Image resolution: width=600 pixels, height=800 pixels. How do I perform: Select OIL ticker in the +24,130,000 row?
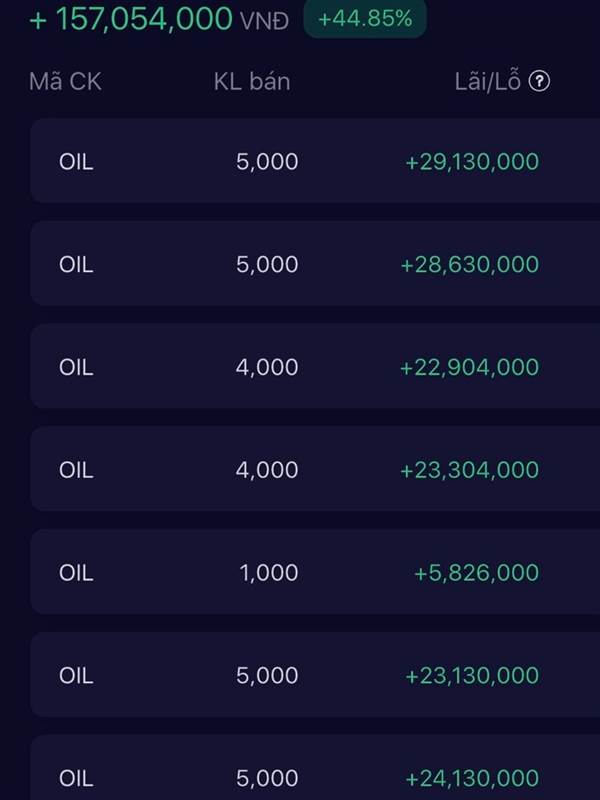pyautogui.click(x=76, y=778)
